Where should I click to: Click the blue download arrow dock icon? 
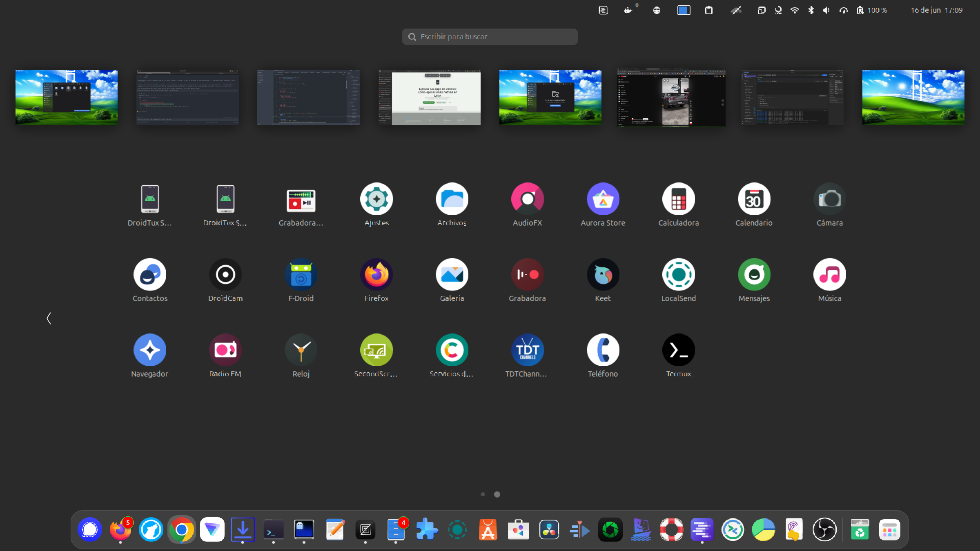click(x=243, y=530)
